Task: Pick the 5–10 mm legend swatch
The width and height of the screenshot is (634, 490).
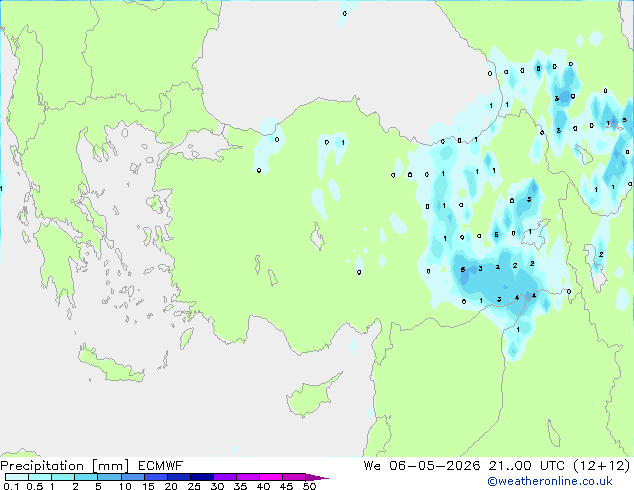Action: 109,477
